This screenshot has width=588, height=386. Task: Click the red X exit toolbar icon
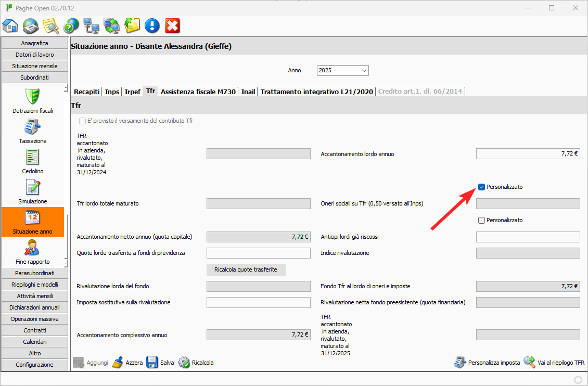click(x=172, y=25)
